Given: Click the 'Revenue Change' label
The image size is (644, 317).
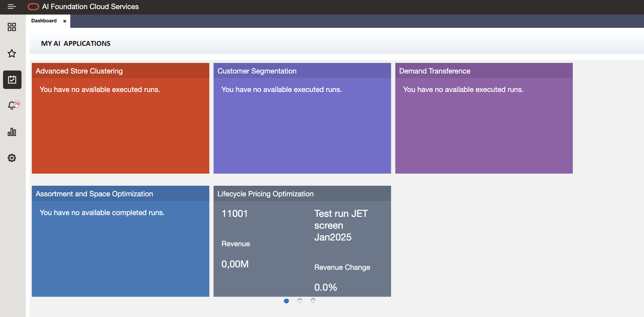Looking at the screenshot, I should click(342, 267).
